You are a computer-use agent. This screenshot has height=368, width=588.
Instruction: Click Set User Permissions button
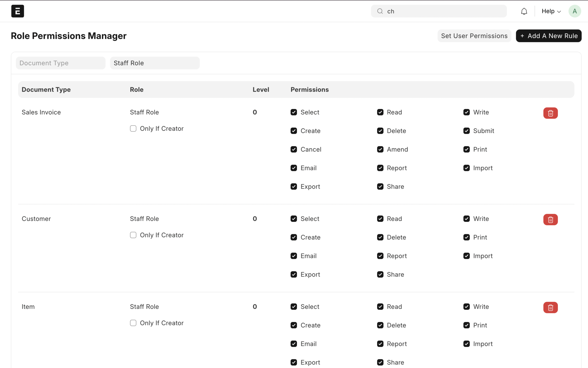click(474, 36)
